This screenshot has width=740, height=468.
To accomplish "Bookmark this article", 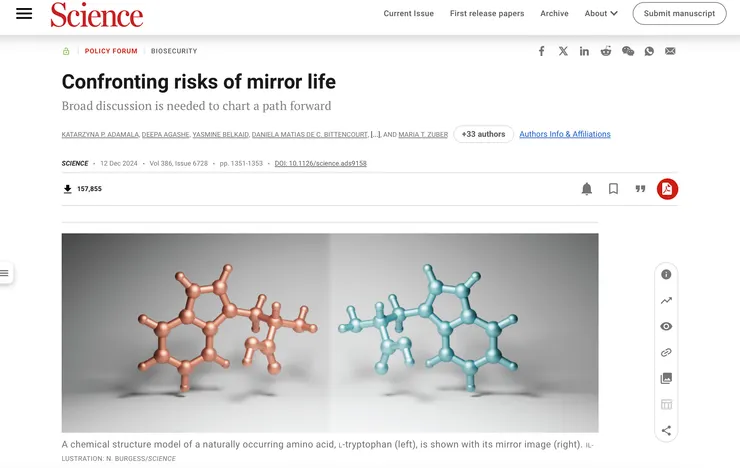I will pos(614,189).
